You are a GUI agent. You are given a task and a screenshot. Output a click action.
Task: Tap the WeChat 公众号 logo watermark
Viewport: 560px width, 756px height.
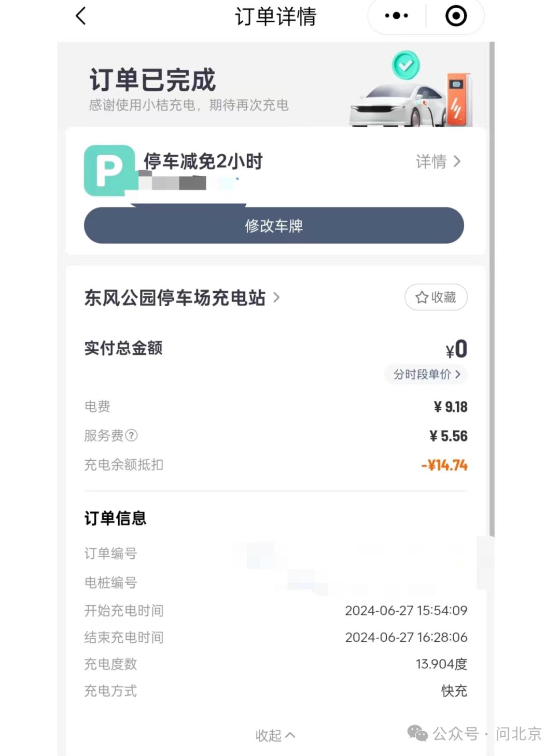pyautogui.click(x=417, y=733)
